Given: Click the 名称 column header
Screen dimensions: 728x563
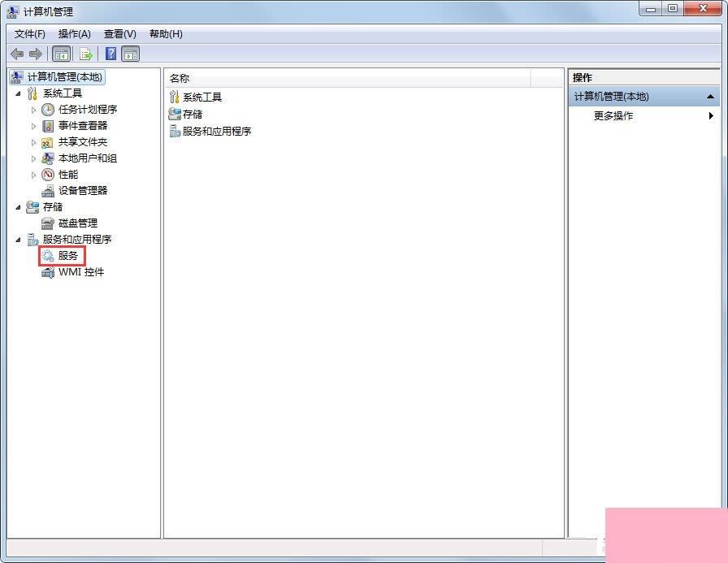Looking at the screenshot, I should tap(348, 79).
